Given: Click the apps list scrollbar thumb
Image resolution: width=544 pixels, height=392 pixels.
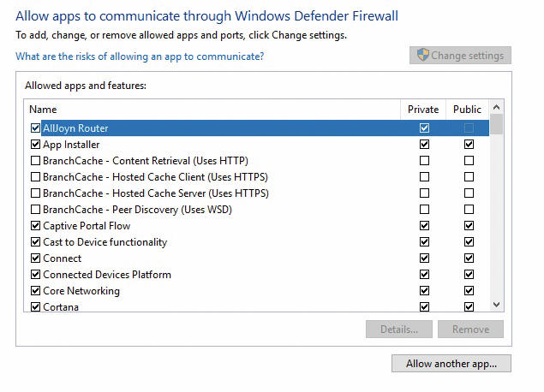Looking at the screenshot, I should tap(497, 124).
